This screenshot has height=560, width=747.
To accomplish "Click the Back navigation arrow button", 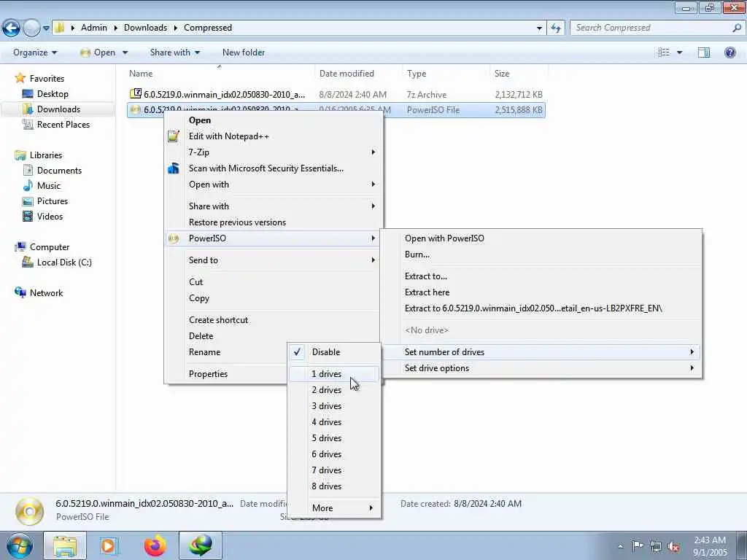I will tap(12, 28).
